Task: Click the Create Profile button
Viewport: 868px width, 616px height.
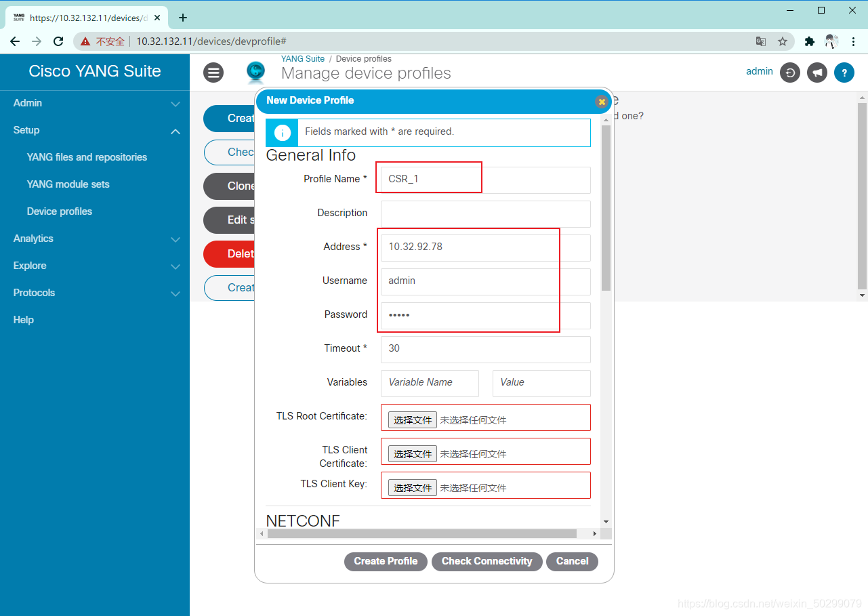Action: click(386, 561)
